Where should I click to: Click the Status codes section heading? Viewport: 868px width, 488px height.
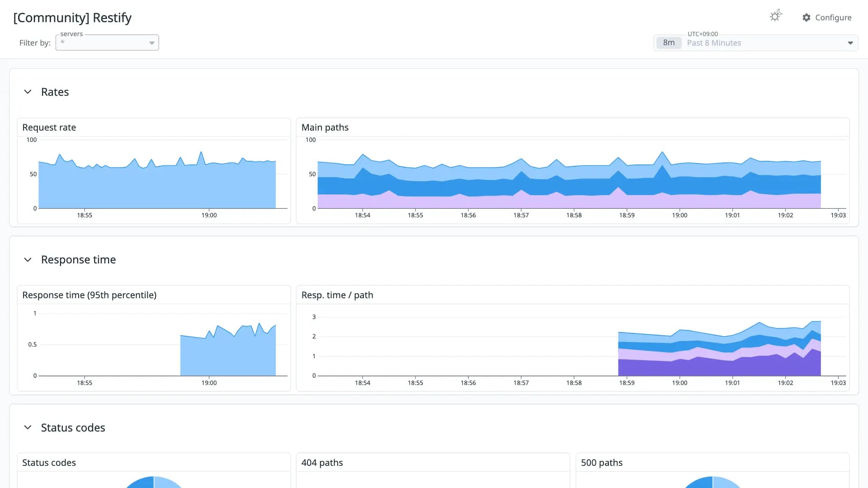tap(73, 427)
